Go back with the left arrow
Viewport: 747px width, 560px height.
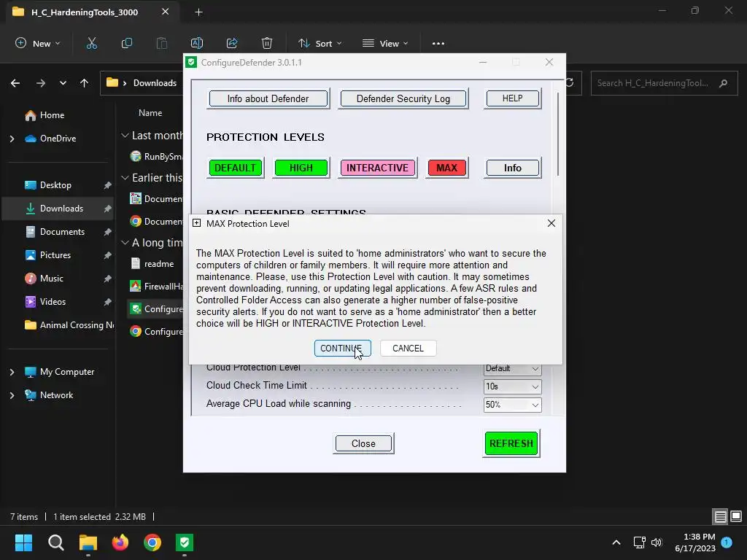click(x=15, y=83)
